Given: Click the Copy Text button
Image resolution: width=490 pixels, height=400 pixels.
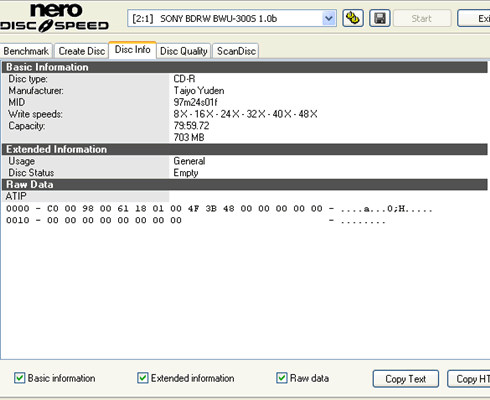Looking at the screenshot, I should (406, 379).
